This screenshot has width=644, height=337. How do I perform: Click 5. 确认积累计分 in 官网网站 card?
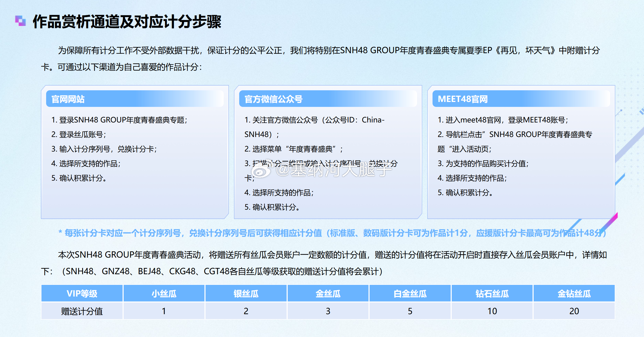[79, 178]
